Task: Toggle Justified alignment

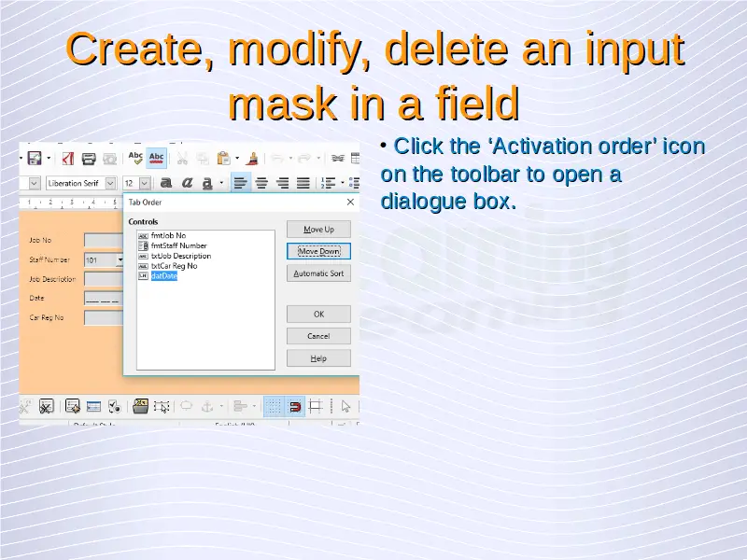Action: click(303, 183)
